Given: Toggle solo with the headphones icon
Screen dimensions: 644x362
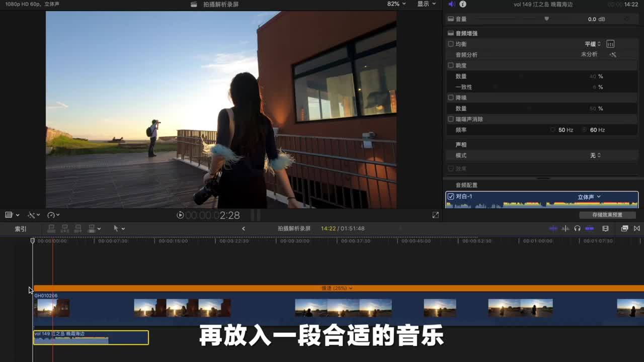Looking at the screenshot, I should 577,228.
